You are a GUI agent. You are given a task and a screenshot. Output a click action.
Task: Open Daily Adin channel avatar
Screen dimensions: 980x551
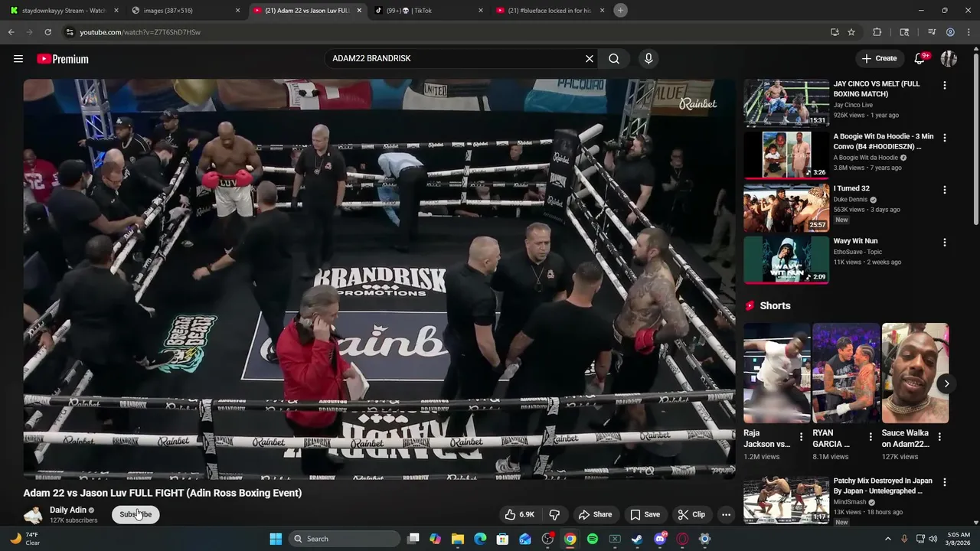33,514
